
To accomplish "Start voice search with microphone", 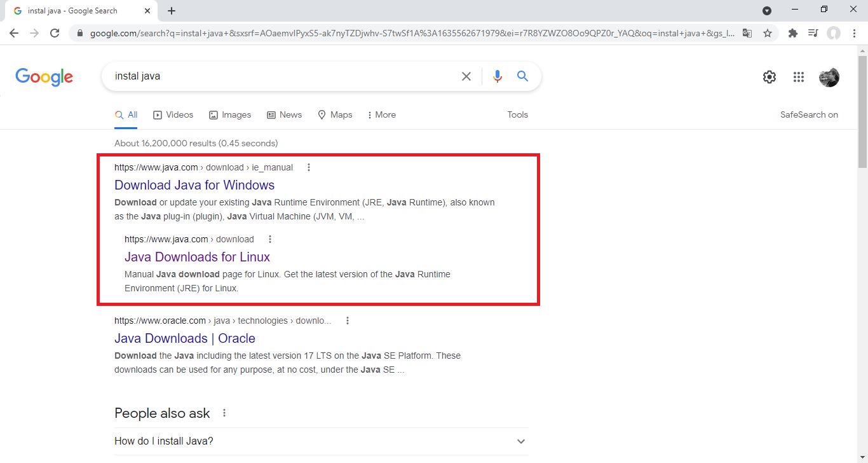I will pyautogui.click(x=498, y=76).
